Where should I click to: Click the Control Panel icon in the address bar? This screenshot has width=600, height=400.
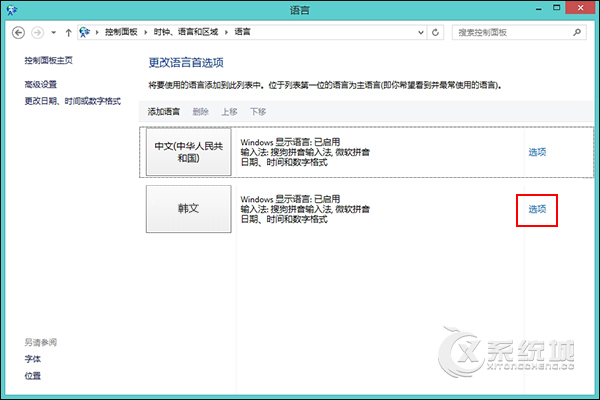tap(84, 32)
